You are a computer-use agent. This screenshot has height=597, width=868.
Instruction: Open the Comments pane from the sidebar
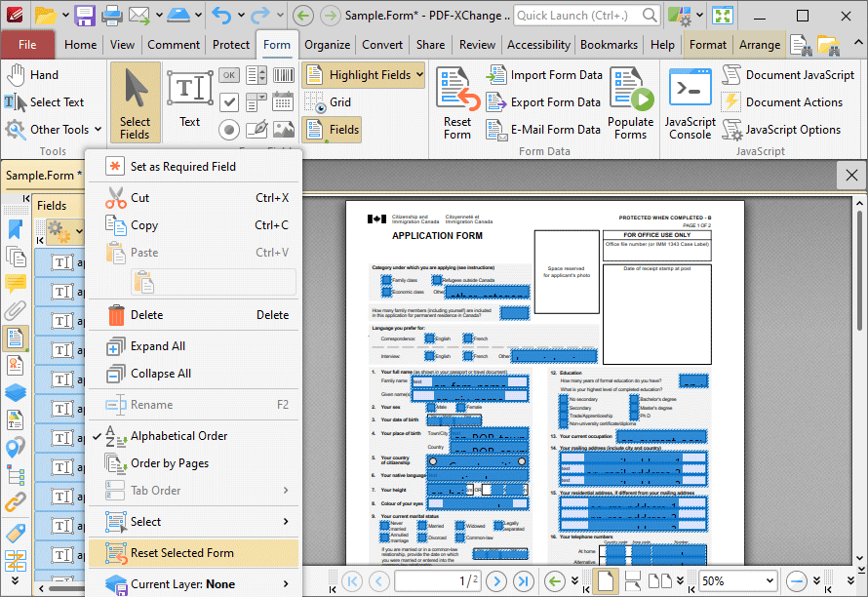[16, 284]
